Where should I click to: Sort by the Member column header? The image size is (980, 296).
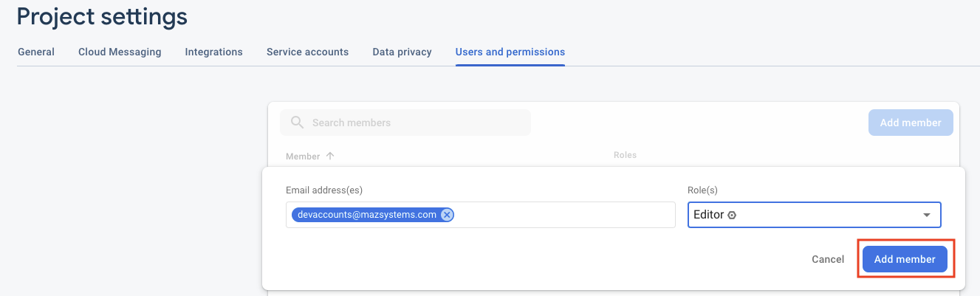tap(303, 156)
